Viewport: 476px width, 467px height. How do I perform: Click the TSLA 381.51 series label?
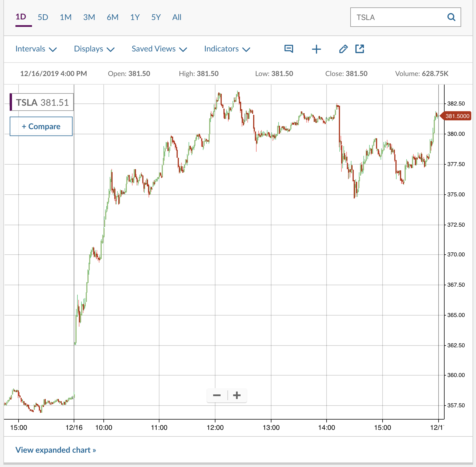pos(42,102)
